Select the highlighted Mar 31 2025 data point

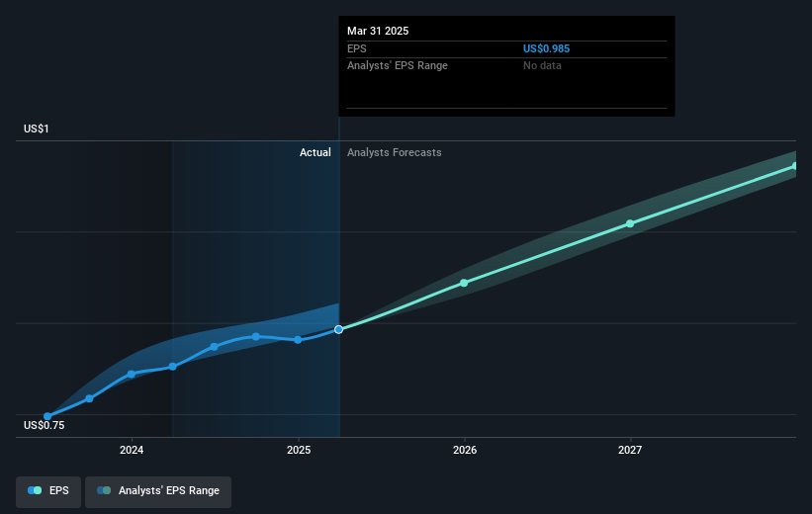(338, 329)
